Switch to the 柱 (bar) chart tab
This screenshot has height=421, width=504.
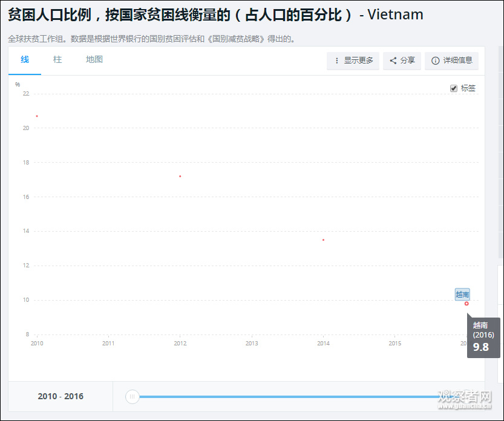click(57, 60)
